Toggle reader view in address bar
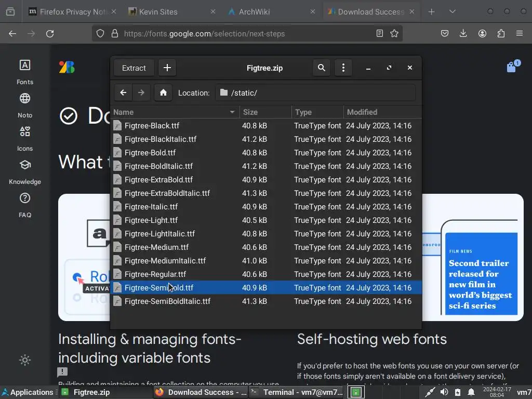This screenshot has height=399, width=532. tap(380, 33)
